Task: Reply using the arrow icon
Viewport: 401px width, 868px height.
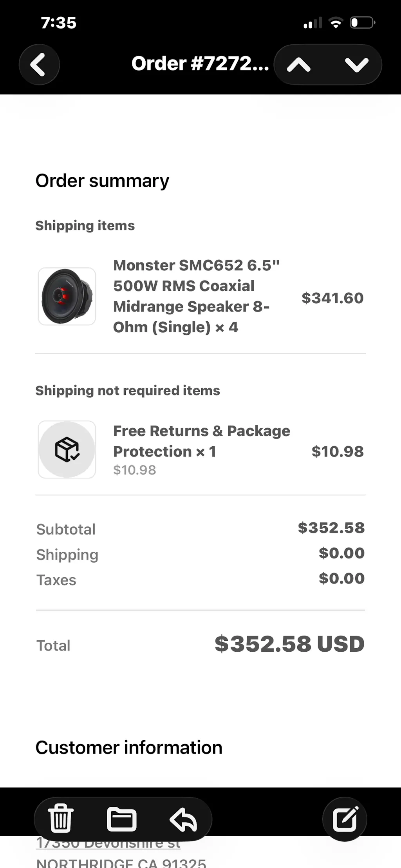Action: 183,819
